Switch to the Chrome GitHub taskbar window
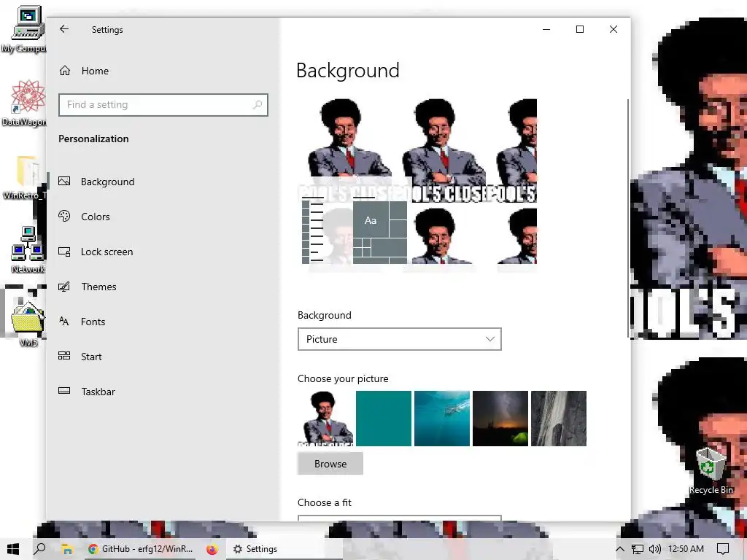The height and width of the screenshot is (560, 747). pyautogui.click(x=141, y=549)
